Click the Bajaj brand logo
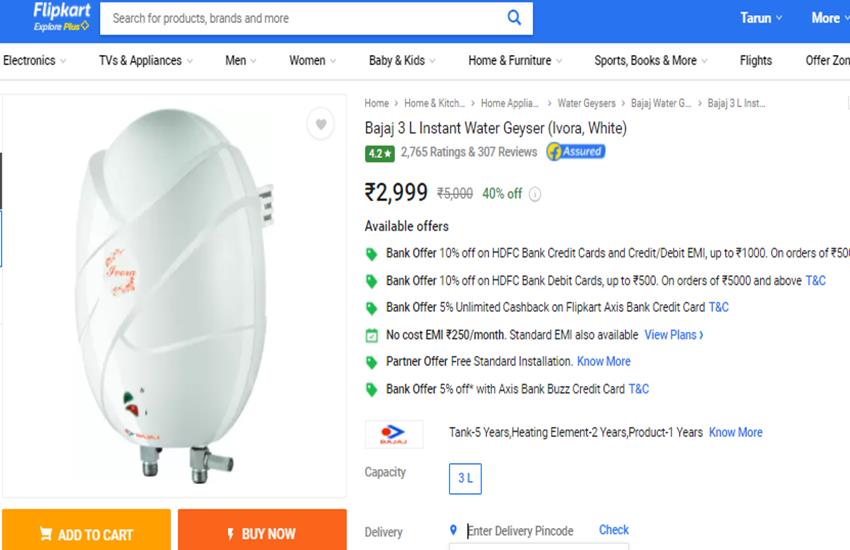 pyautogui.click(x=394, y=434)
